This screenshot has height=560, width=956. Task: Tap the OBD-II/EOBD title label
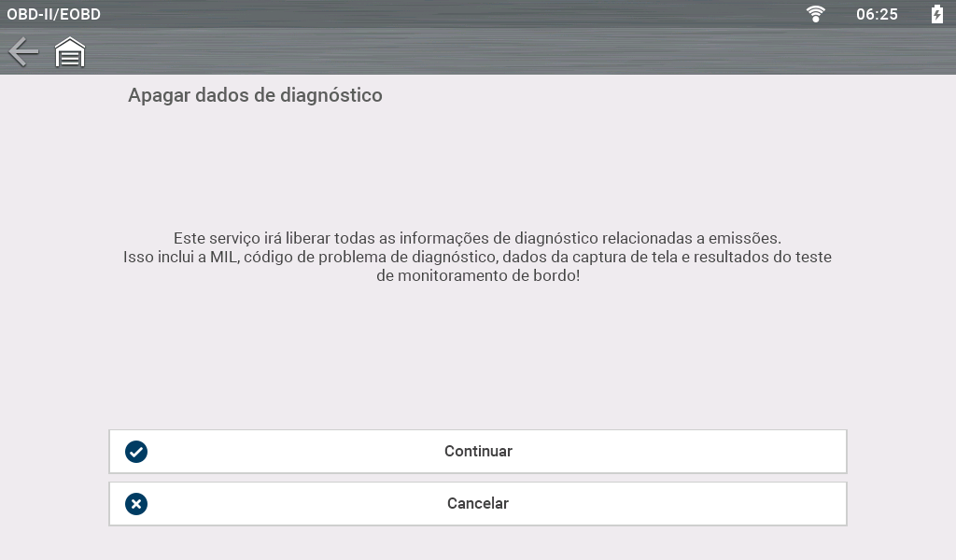(54, 14)
